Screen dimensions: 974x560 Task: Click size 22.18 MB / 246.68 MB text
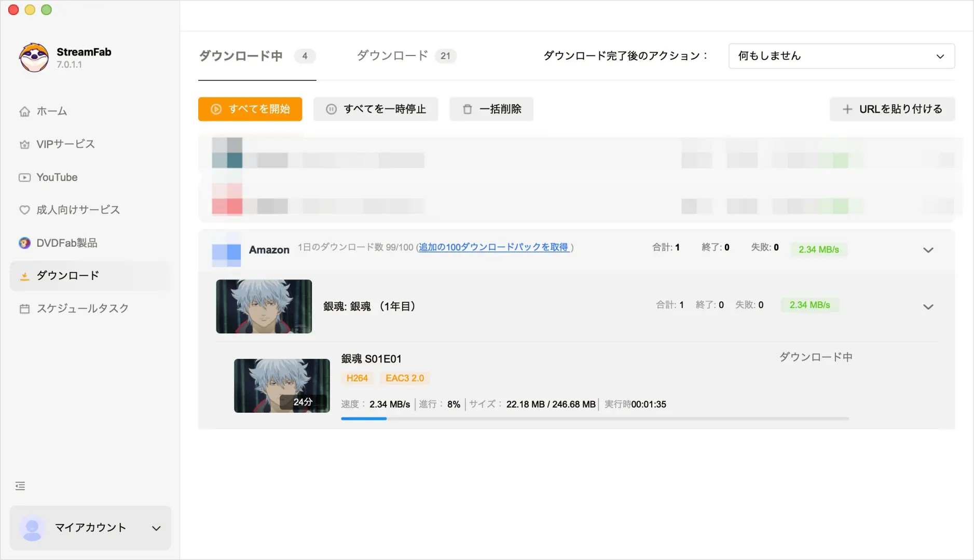pyautogui.click(x=551, y=404)
